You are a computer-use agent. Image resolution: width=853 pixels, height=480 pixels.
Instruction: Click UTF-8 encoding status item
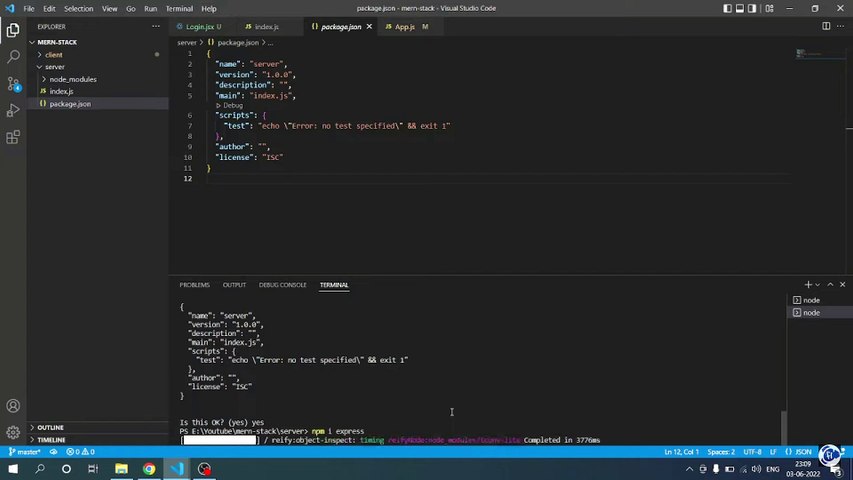752,452
